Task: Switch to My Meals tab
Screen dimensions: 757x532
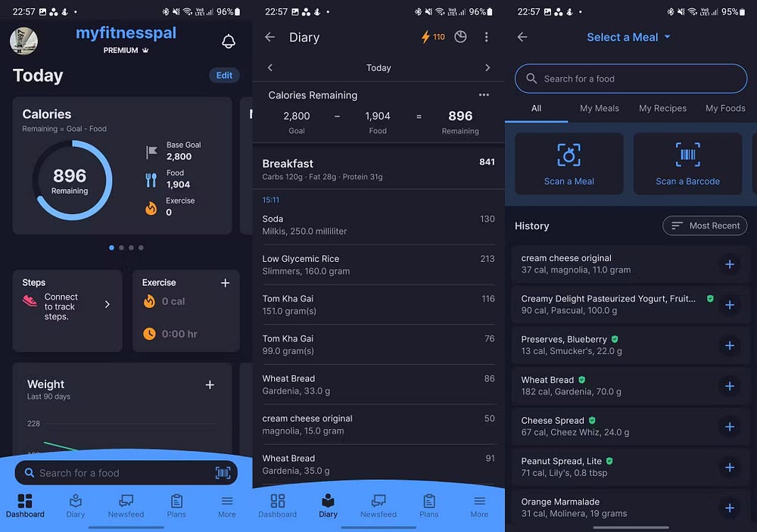Action: (599, 108)
